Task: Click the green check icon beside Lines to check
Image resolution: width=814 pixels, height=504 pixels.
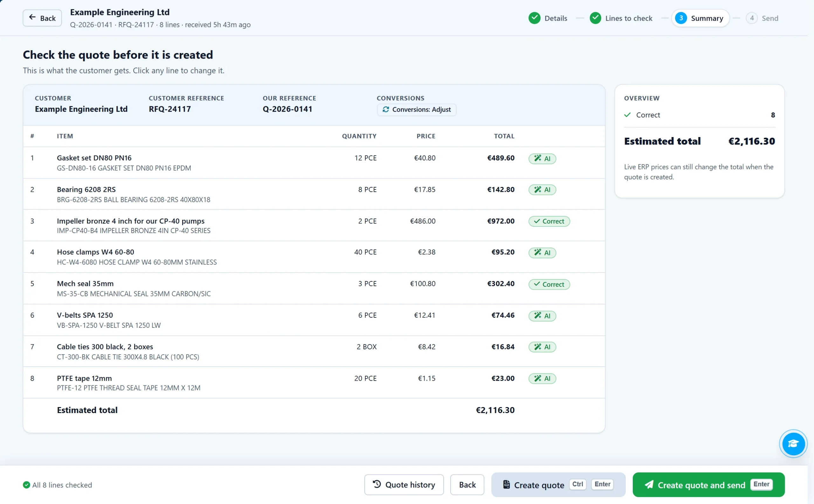Action: (x=595, y=18)
